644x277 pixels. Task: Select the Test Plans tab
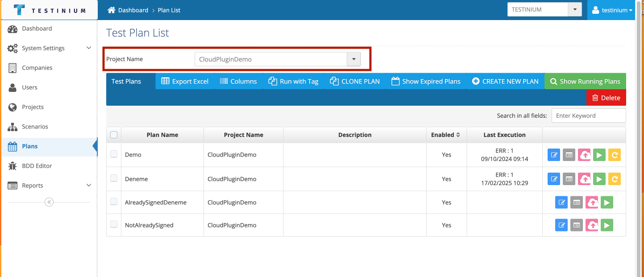[126, 81]
